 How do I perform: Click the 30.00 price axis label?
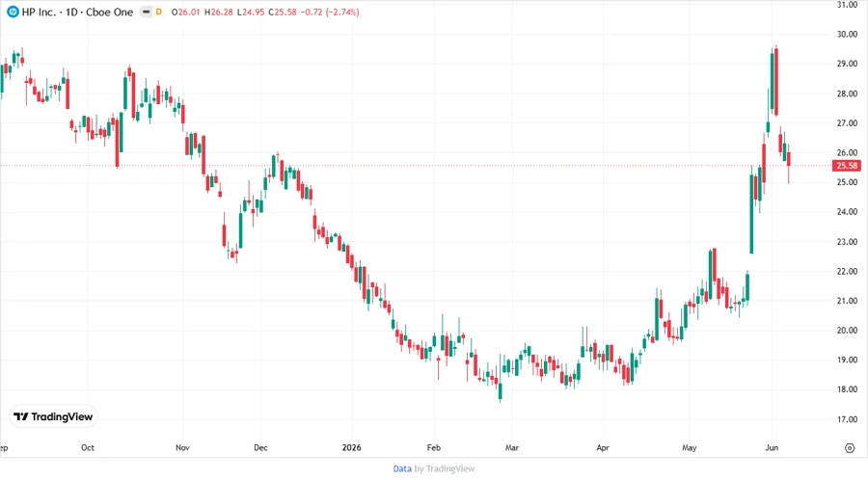pyautogui.click(x=847, y=35)
